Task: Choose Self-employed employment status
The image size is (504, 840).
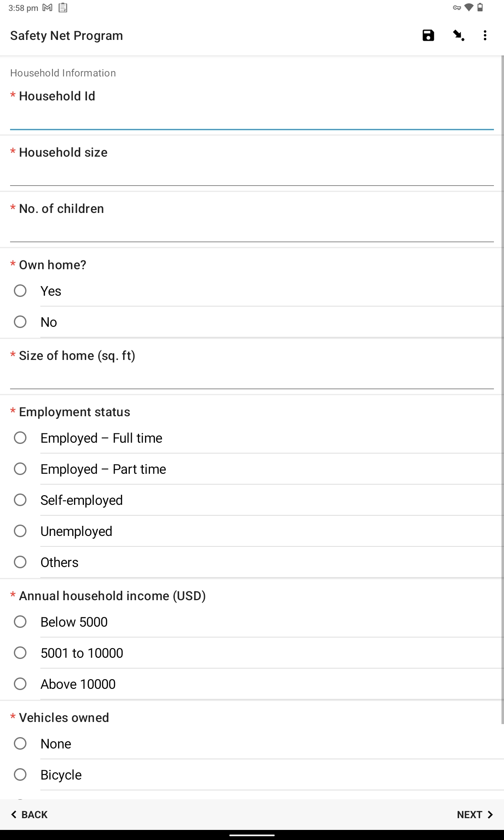Action: coord(20,500)
